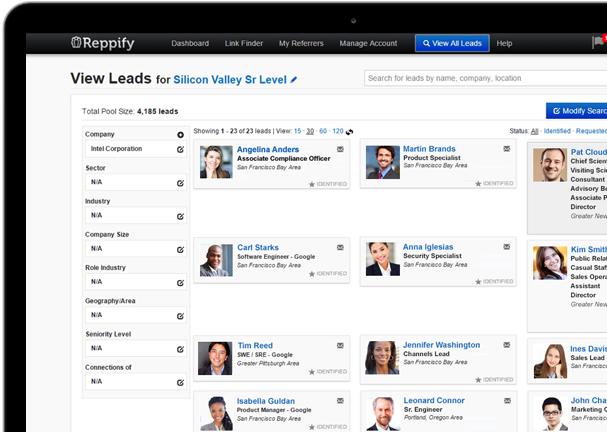
Task: Click the mail icon on Martin Brands card
Action: click(x=506, y=149)
